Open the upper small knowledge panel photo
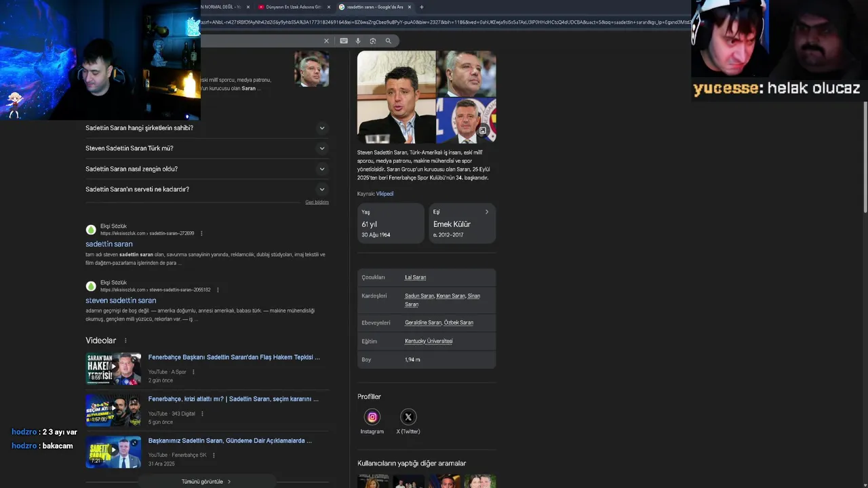Image resolution: width=868 pixels, height=488 pixels. pos(467,73)
